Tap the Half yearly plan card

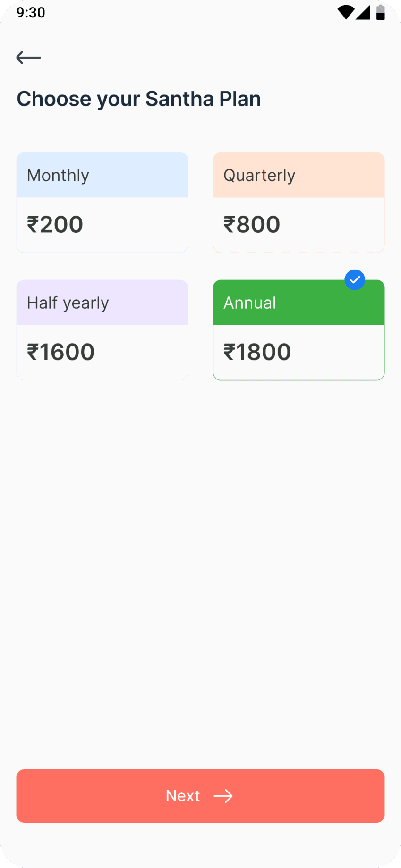point(102,330)
